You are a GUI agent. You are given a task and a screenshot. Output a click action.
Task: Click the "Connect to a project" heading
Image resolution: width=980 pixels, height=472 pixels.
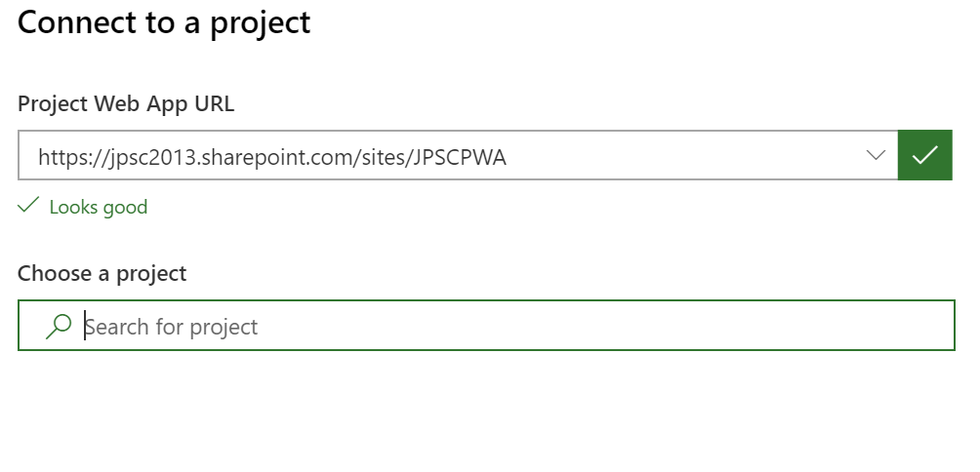(x=164, y=22)
